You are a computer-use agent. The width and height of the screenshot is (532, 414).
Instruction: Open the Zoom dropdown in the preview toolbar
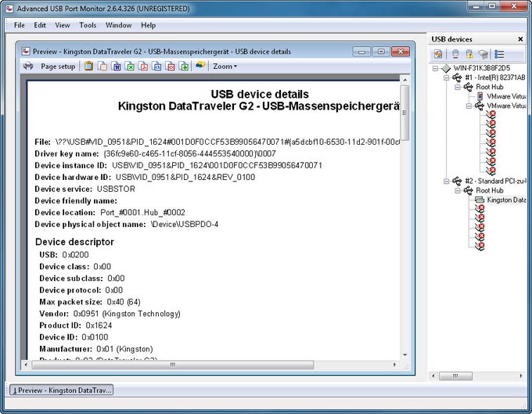pyautogui.click(x=225, y=67)
